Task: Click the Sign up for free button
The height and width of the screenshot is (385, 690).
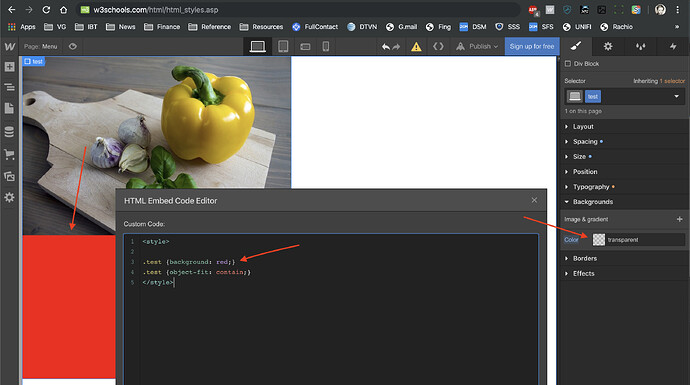Action: click(x=532, y=46)
